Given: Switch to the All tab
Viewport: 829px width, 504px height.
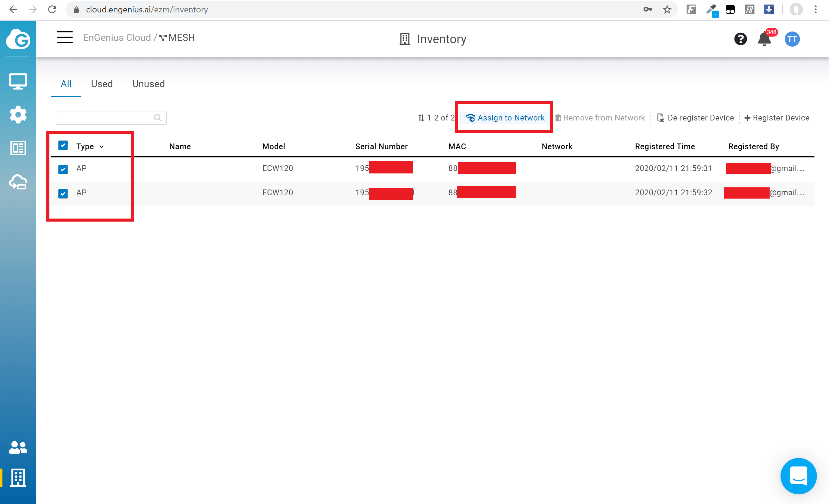Looking at the screenshot, I should pyautogui.click(x=66, y=84).
